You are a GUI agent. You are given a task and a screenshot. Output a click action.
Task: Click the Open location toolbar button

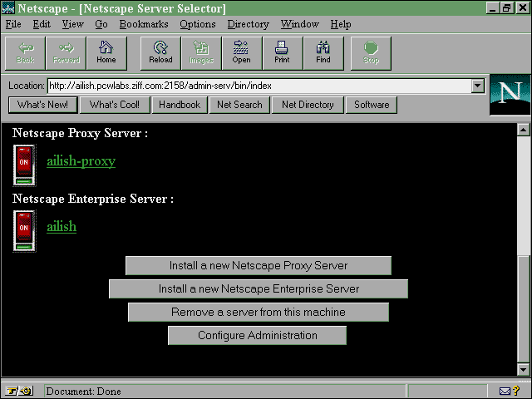(x=242, y=53)
